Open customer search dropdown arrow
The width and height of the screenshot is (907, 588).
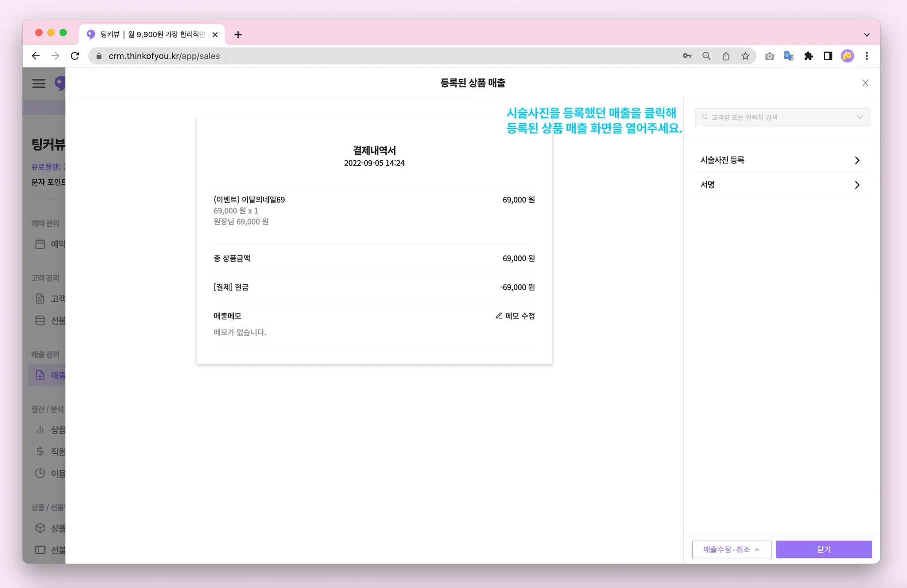coord(860,117)
